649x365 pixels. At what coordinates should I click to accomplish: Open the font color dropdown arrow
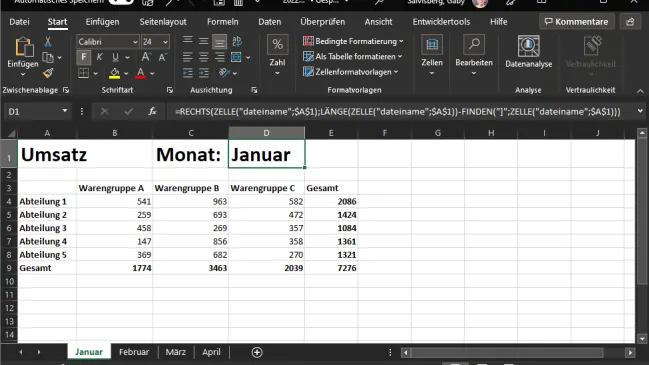point(152,74)
